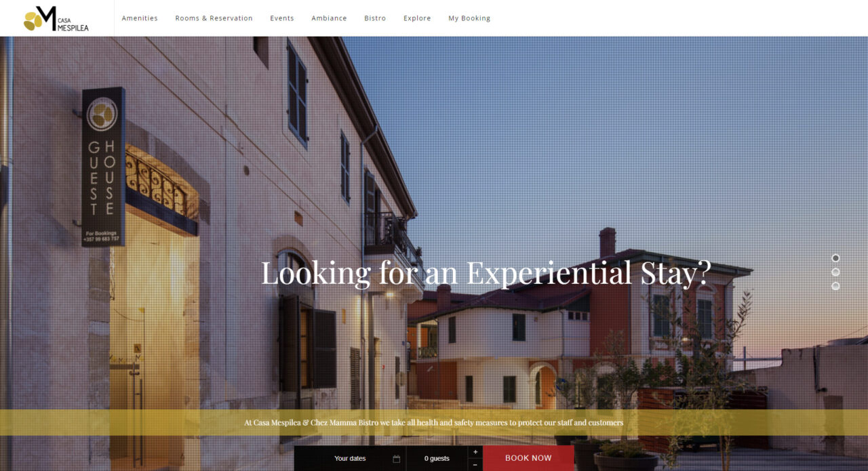Select the first slide indicator dot
Image resolution: width=868 pixels, height=471 pixels.
(x=835, y=258)
